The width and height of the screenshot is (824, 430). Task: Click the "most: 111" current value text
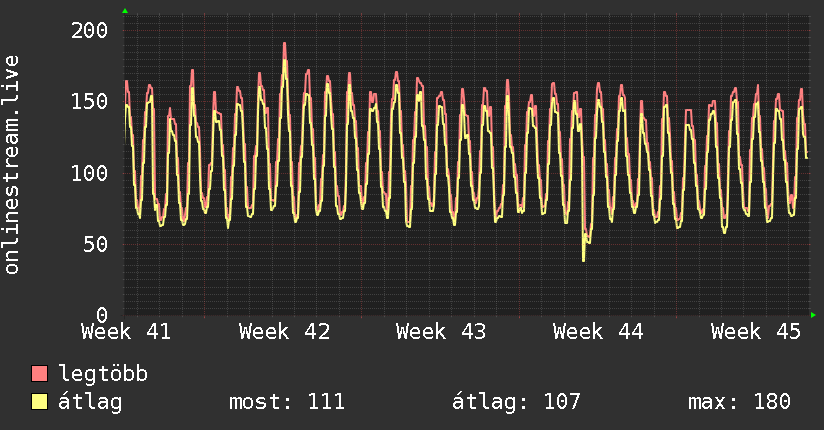(x=287, y=402)
